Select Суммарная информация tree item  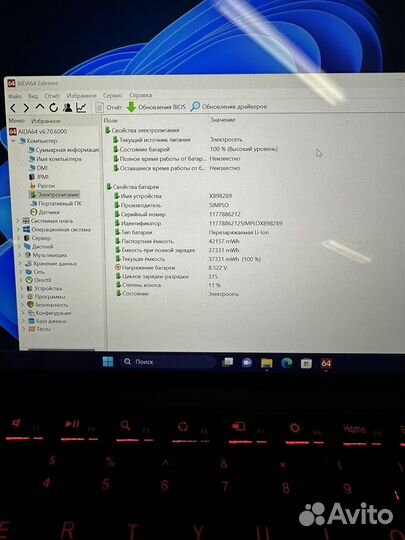point(63,150)
